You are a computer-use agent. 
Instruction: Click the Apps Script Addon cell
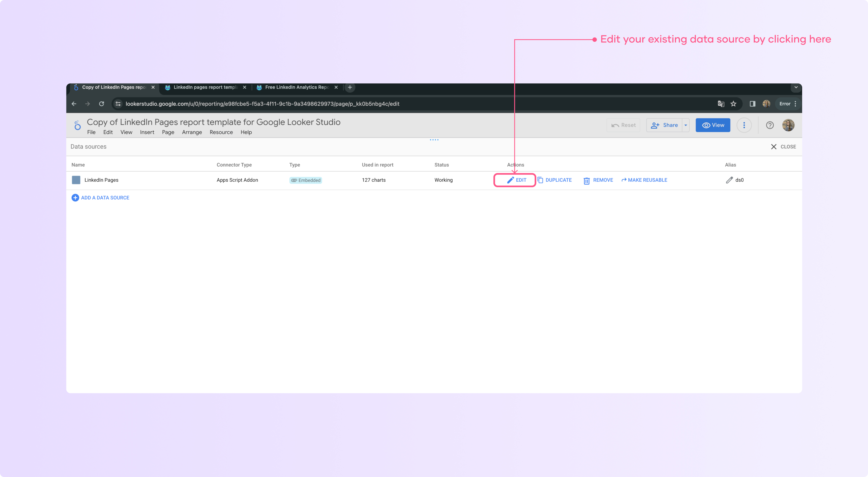tap(237, 180)
